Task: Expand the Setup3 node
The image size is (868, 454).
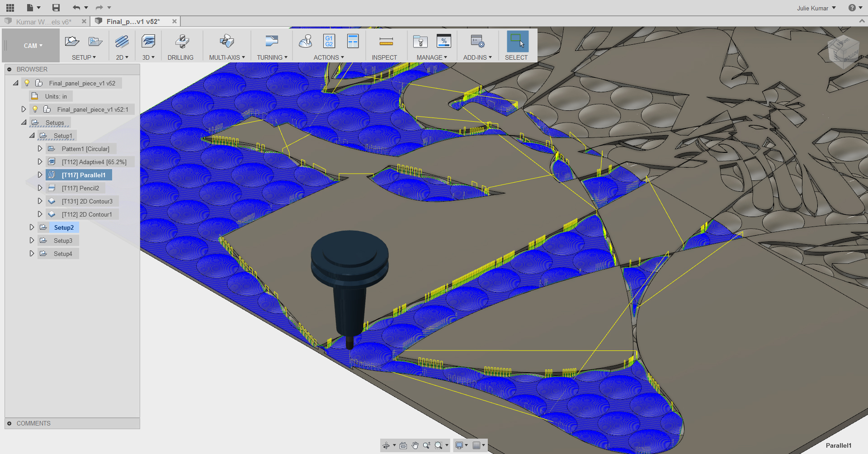Action: [x=32, y=241]
